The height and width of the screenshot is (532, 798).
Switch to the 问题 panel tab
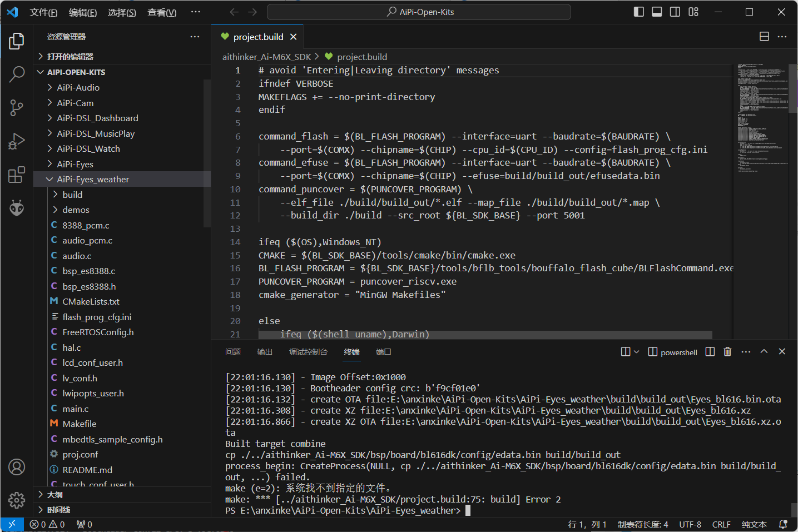point(233,352)
